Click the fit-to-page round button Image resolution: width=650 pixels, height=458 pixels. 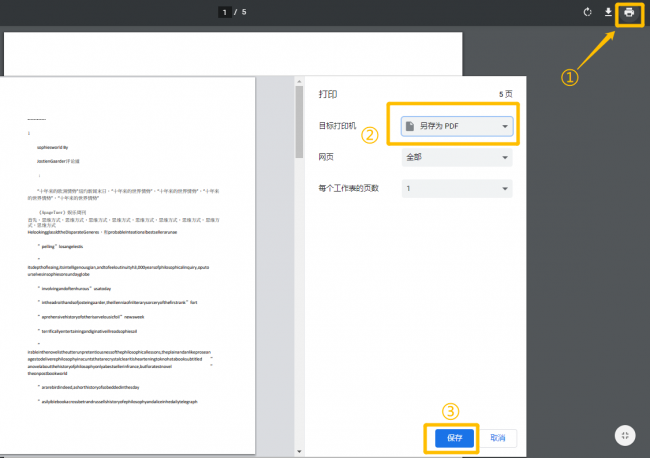click(x=625, y=436)
